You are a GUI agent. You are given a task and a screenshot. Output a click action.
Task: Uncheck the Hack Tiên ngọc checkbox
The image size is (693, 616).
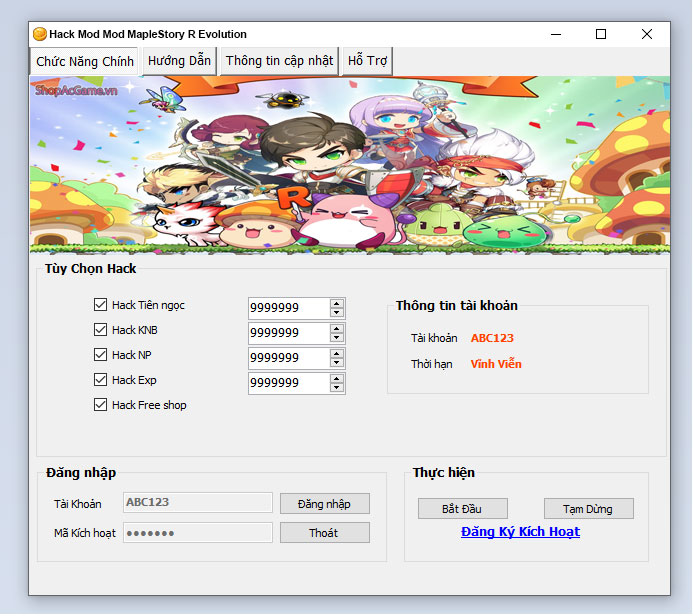point(100,304)
